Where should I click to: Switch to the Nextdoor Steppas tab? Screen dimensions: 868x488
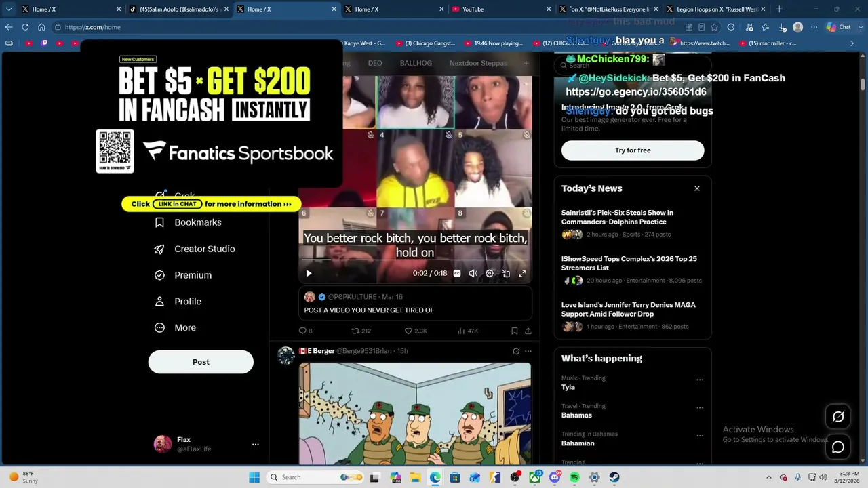coord(478,63)
